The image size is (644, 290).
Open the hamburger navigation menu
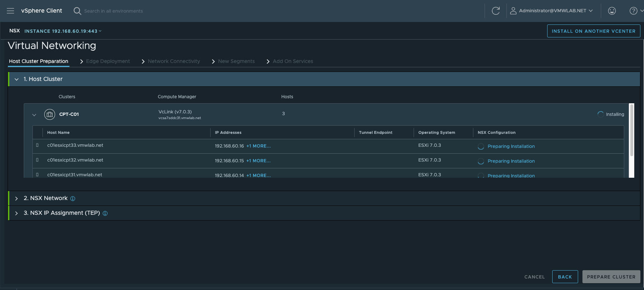pos(10,11)
